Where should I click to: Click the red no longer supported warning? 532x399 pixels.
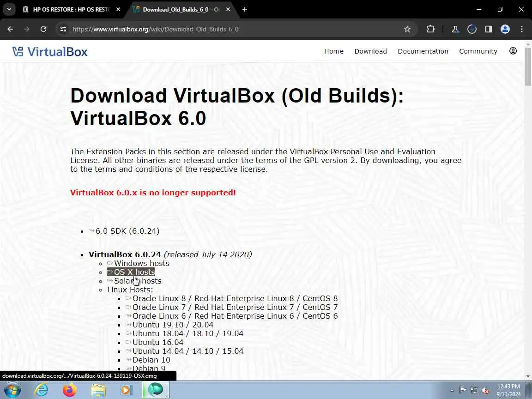click(x=153, y=193)
